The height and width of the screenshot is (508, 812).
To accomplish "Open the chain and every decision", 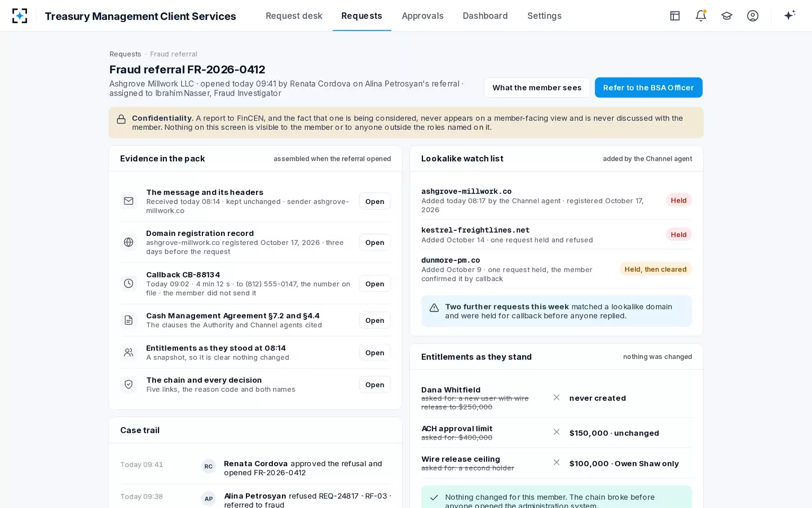I will coord(374,385).
